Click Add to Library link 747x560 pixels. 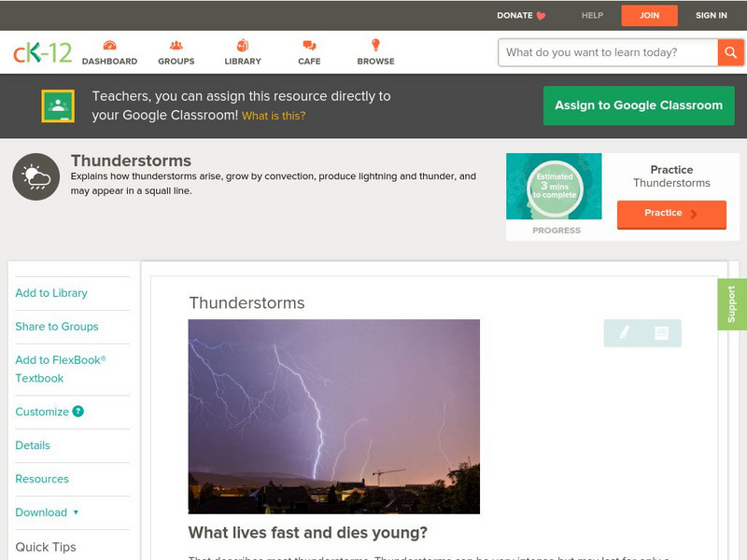(51, 293)
